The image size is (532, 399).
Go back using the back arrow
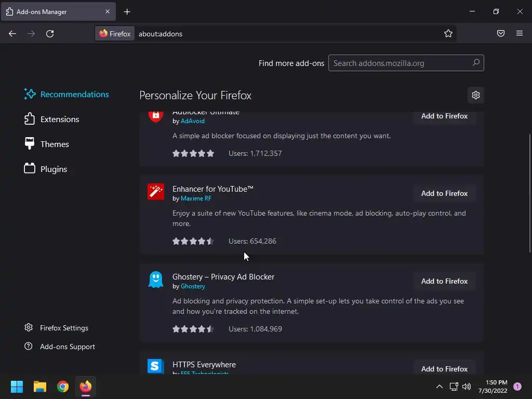click(12, 34)
